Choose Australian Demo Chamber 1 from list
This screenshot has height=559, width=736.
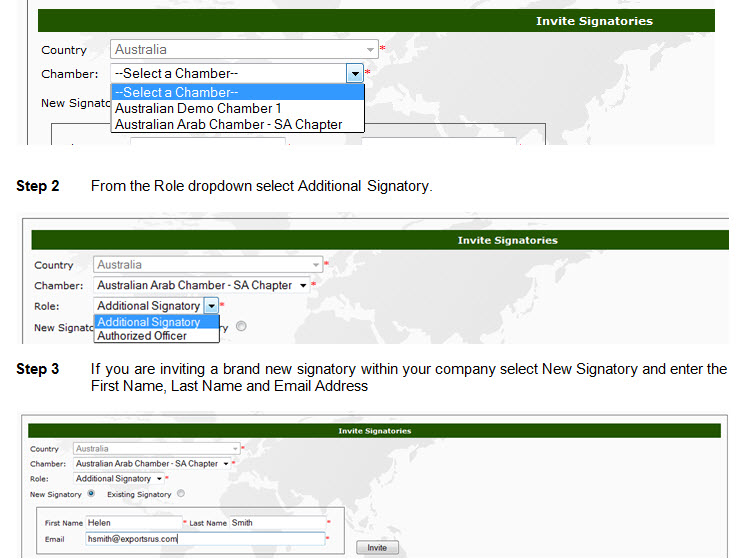pyautogui.click(x=198, y=108)
